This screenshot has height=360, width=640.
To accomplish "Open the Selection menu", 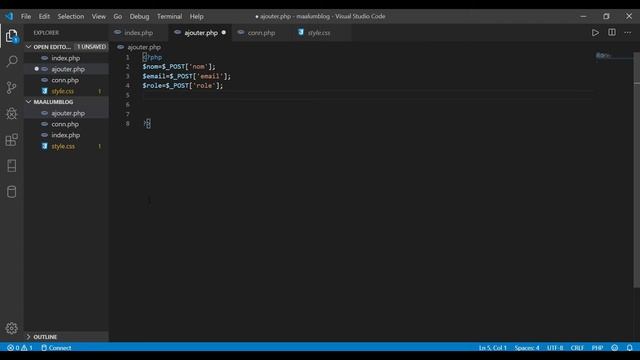I will tap(71, 16).
